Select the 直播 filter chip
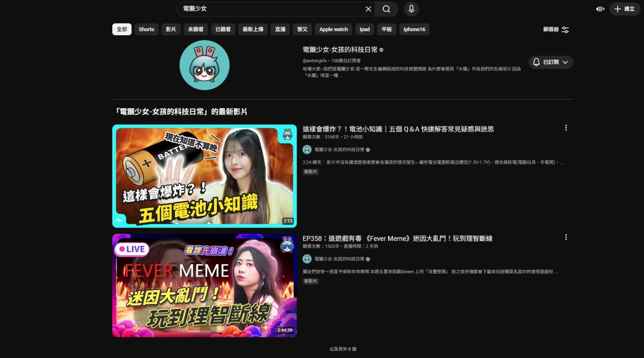This screenshot has width=644, height=358. tap(280, 29)
